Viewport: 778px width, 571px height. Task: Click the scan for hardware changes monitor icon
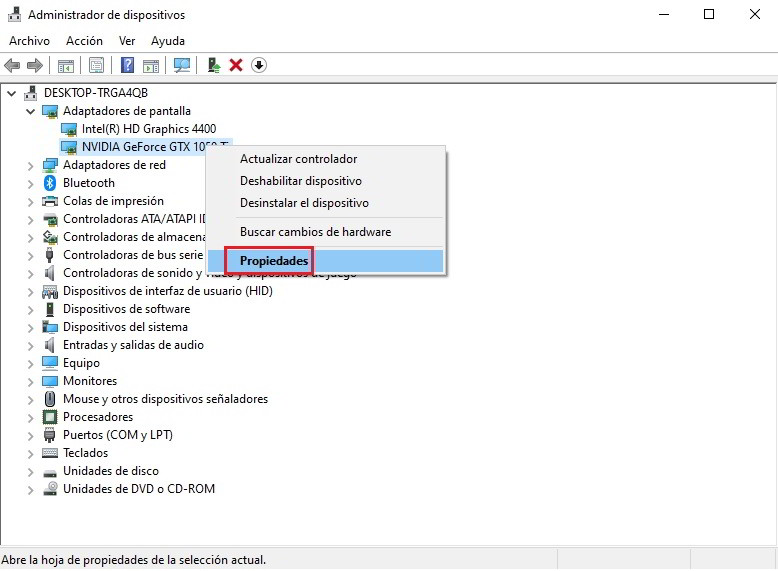pos(181,66)
